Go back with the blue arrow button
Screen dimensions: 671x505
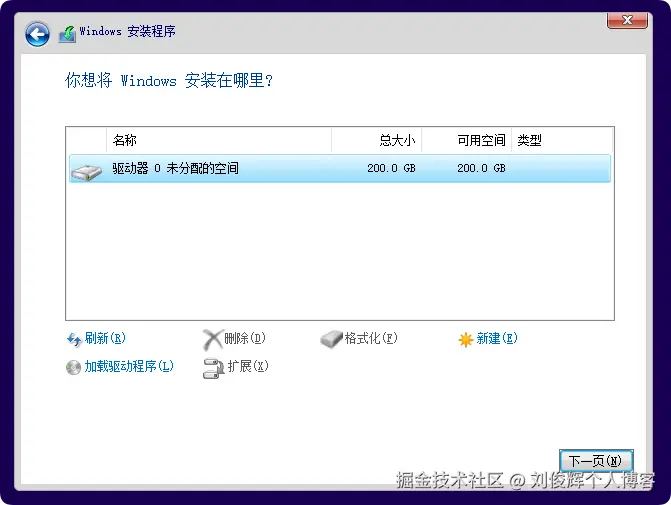click(x=37, y=34)
